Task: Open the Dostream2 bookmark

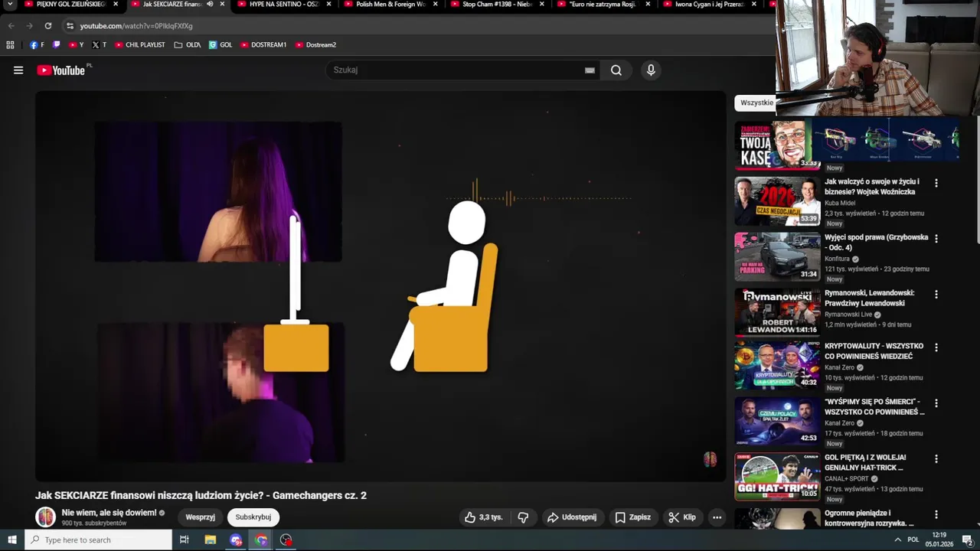Action: coord(315,45)
